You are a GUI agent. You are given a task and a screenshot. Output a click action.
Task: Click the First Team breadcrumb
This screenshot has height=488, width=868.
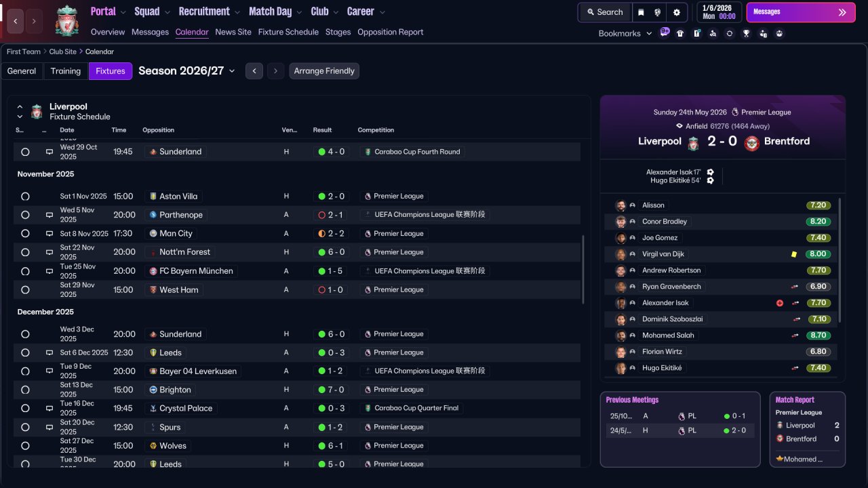coord(24,52)
